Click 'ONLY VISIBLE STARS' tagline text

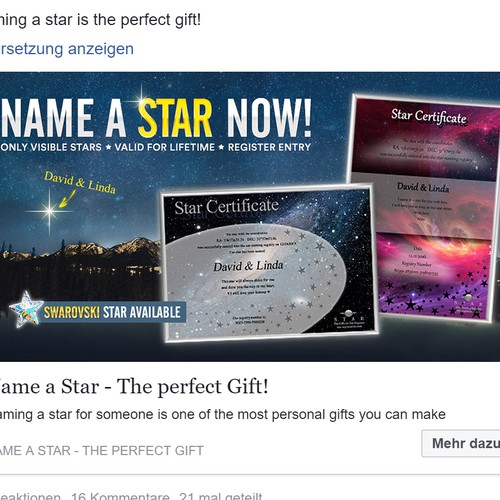tap(51, 147)
